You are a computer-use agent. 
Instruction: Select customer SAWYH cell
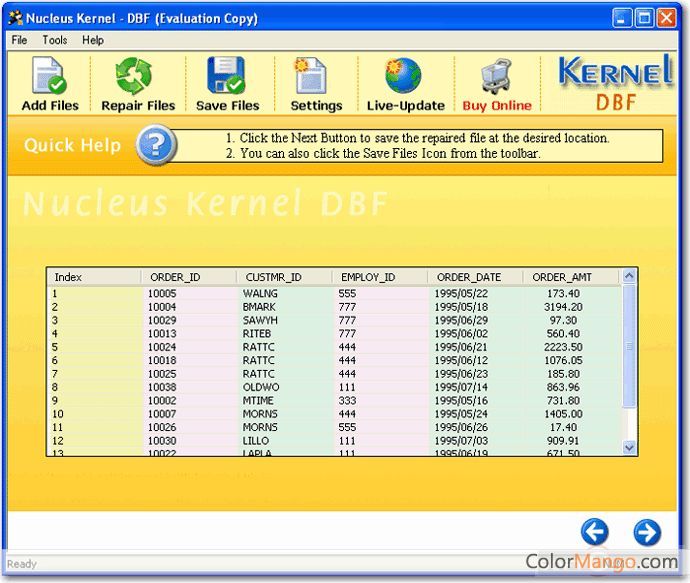(x=260, y=320)
